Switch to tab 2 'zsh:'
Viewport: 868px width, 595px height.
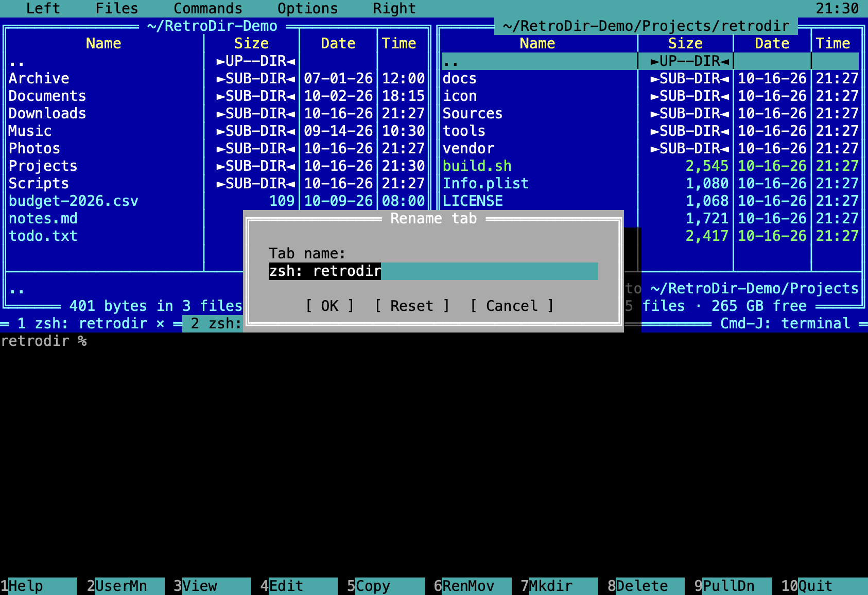(x=213, y=324)
